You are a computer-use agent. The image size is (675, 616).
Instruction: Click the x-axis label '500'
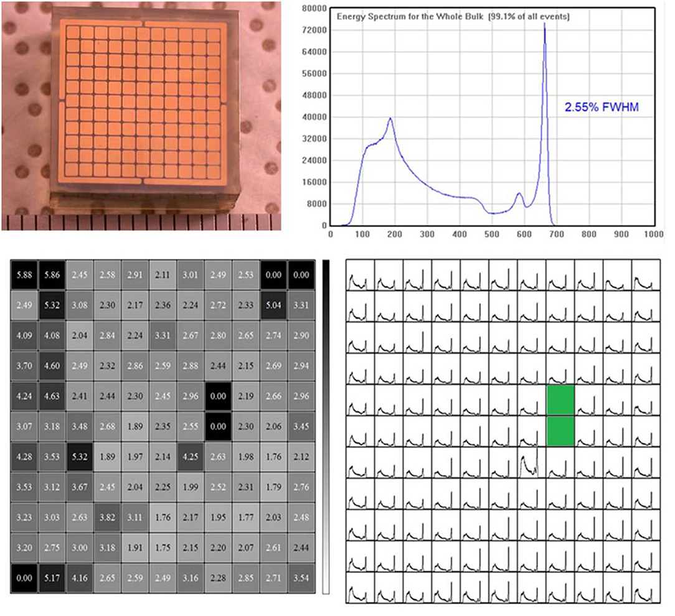pyautogui.click(x=491, y=234)
